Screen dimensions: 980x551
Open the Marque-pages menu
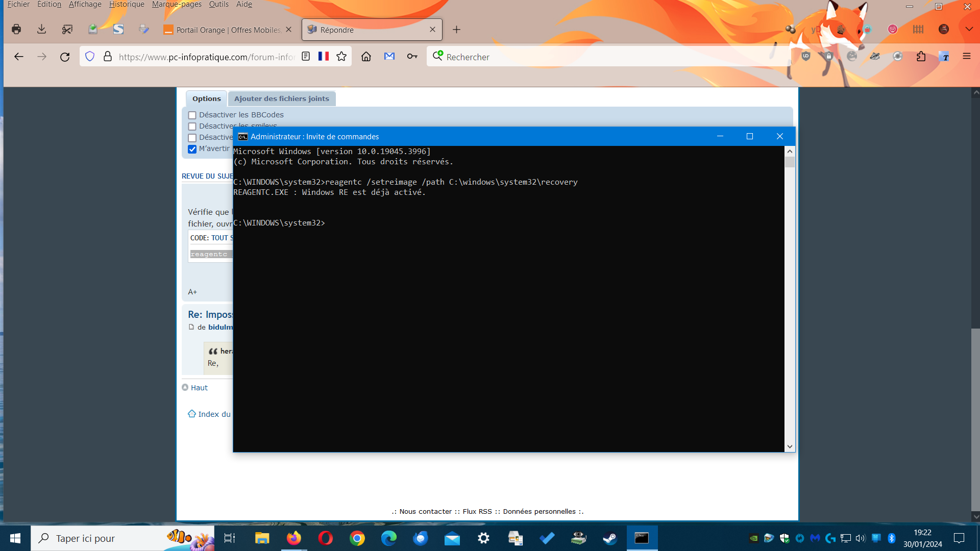tap(177, 5)
